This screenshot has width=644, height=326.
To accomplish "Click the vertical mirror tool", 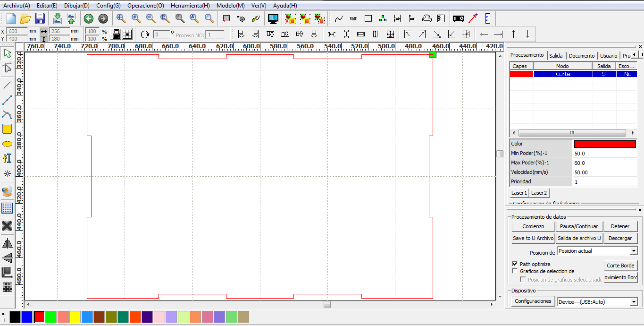I will [x=7, y=258].
